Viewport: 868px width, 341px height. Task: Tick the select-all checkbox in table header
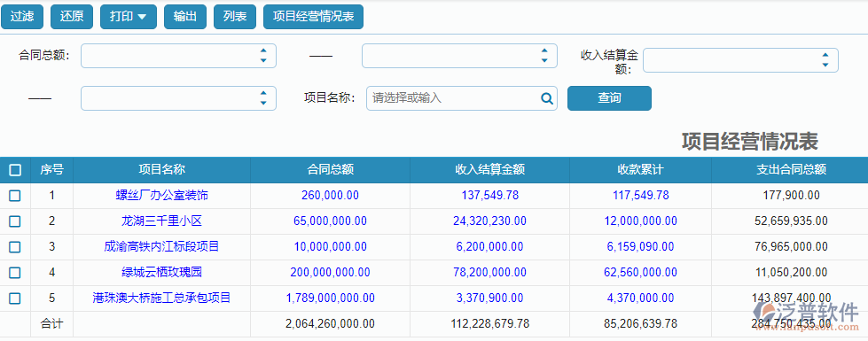pyautogui.click(x=15, y=170)
